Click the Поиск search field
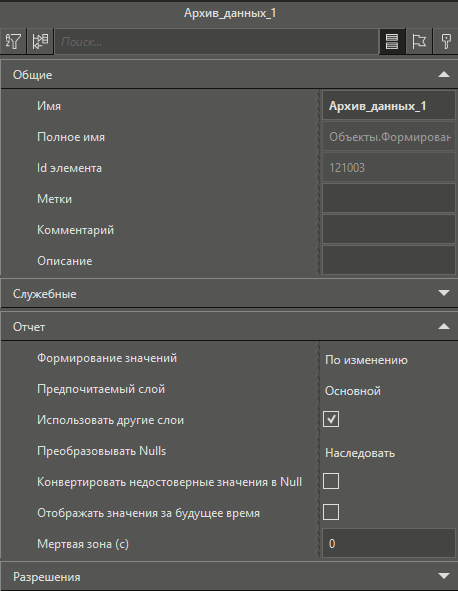 point(217,41)
